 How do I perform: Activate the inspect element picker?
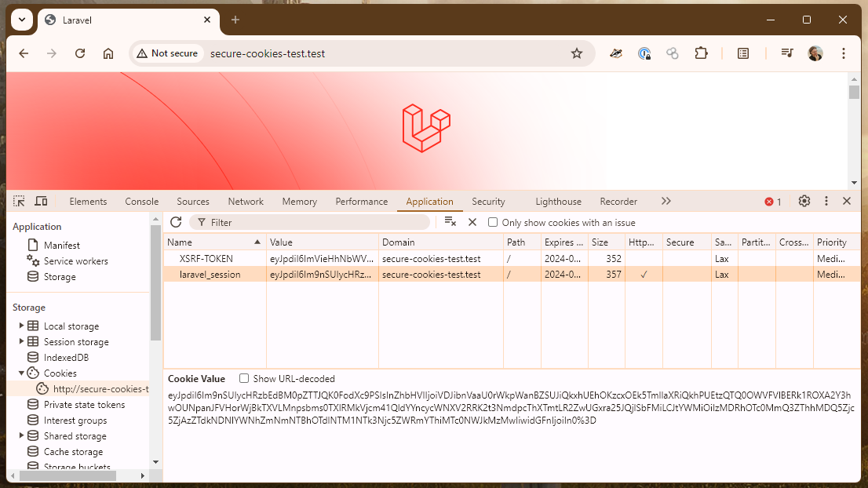click(19, 202)
